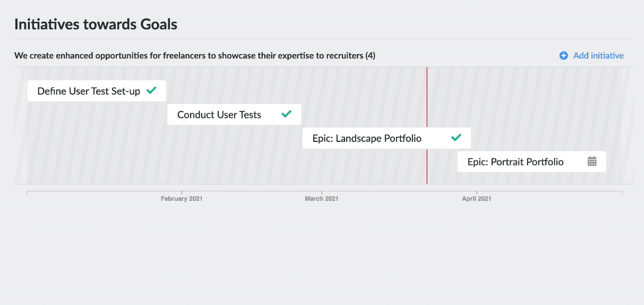Click the Initiatives towards Goals heading
Image resolution: width=644 pixels, height=305 pixels.
coord(96,24)
